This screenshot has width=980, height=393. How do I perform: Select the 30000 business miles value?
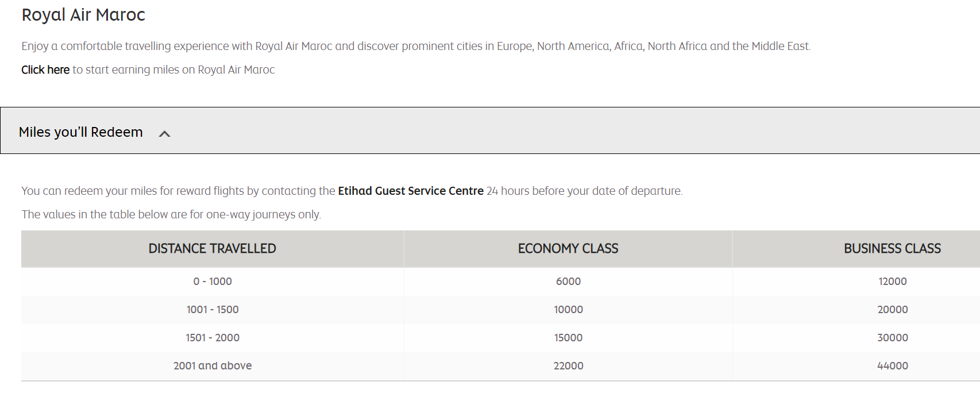(x=892, y=337)
